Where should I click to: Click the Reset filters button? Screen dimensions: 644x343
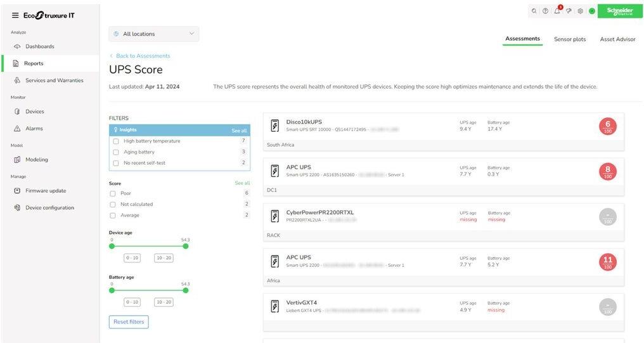[129, 322]
